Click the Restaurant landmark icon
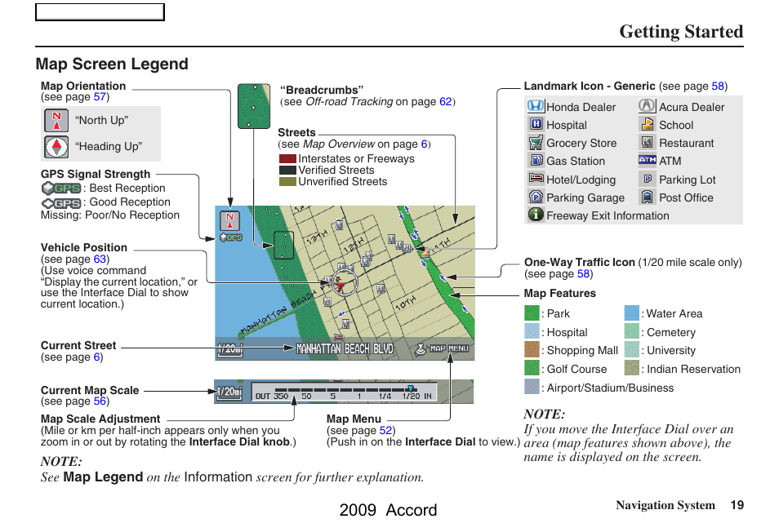This screenshot has width=779, height=532. click(x=647, y=143)
